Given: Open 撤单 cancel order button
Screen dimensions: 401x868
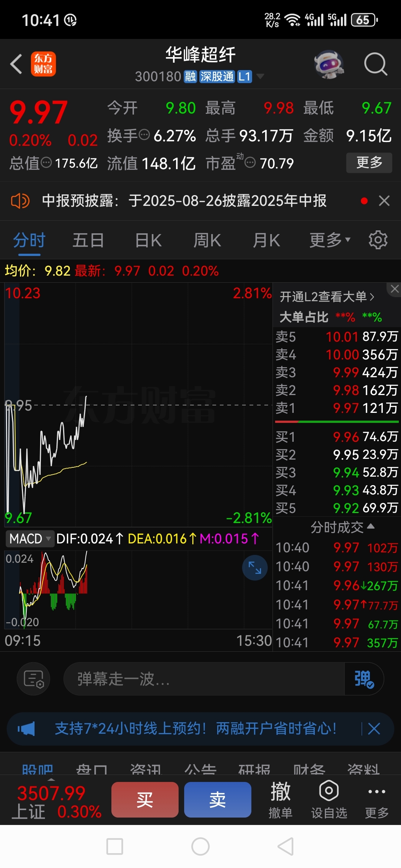Looking at the screenshot, I should coord(280,800).
